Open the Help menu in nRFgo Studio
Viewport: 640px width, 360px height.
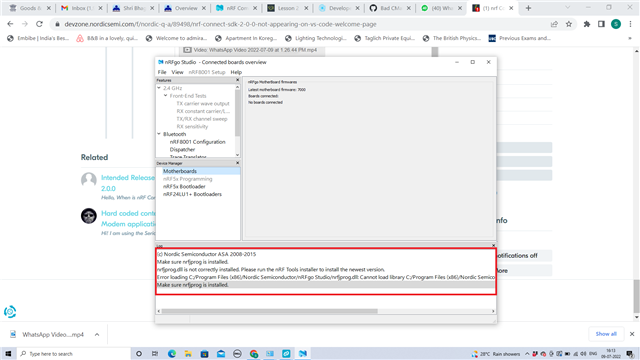236,72
